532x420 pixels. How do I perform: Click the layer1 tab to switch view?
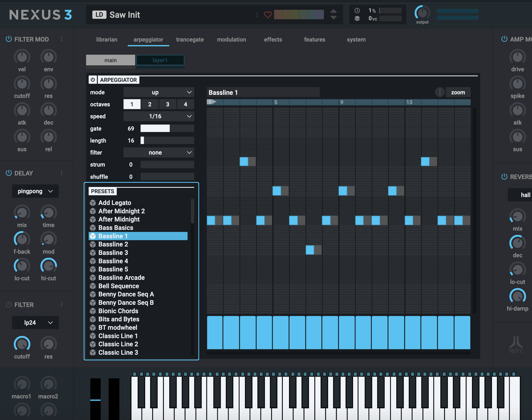pyautogui.click(x=159, y=60)
